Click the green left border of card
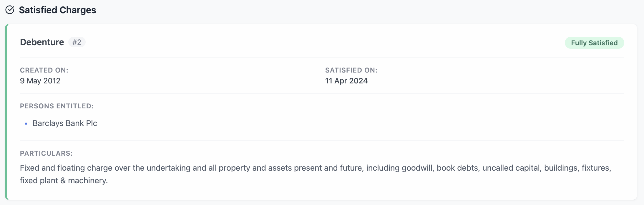Viewport: 644px width, 205px height. point(6,112)
